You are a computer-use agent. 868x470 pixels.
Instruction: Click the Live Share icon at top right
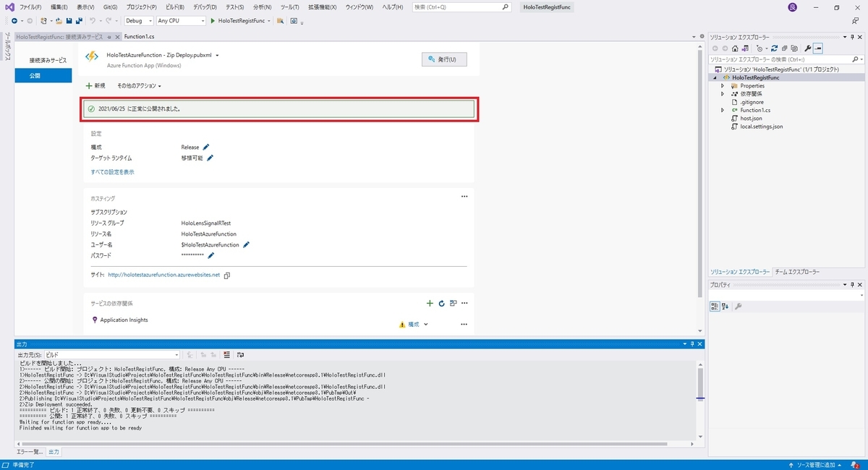coord(854,21)
